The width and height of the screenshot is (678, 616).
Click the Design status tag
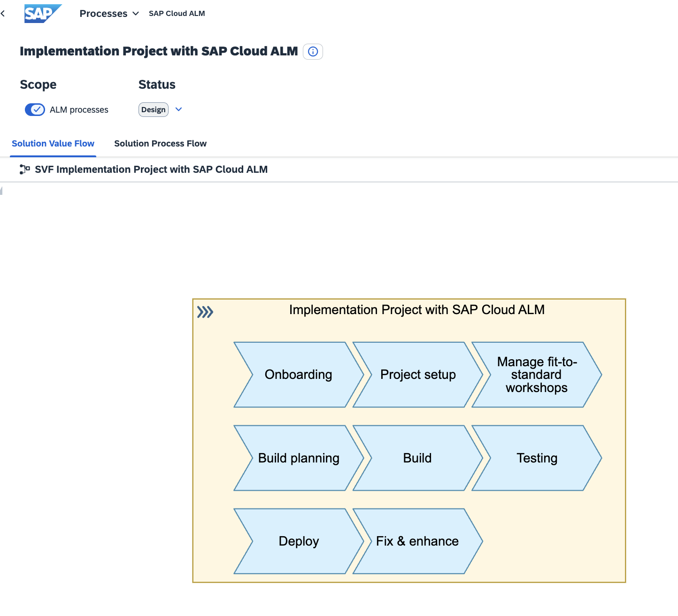pyautogui.click(x=153, y=109)
